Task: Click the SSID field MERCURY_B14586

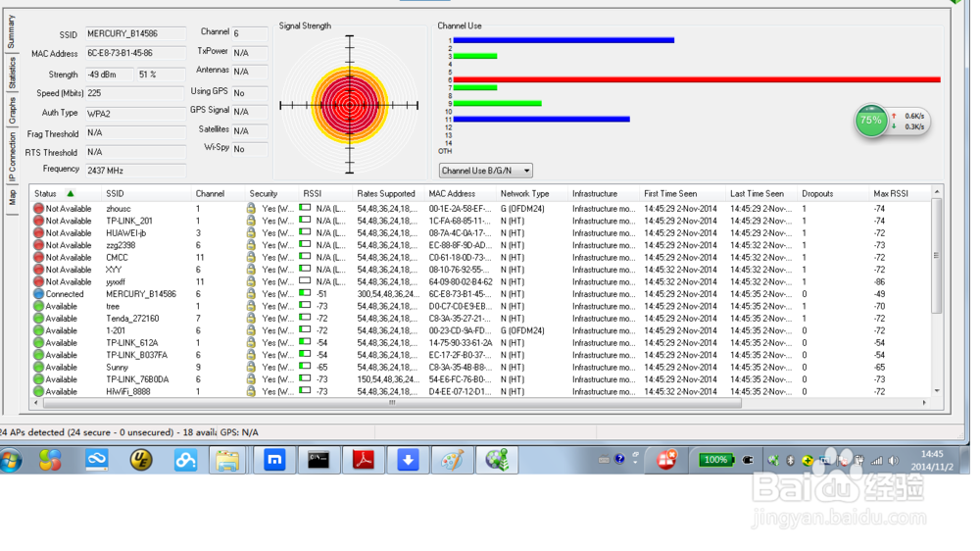Action: click(135, 33)
